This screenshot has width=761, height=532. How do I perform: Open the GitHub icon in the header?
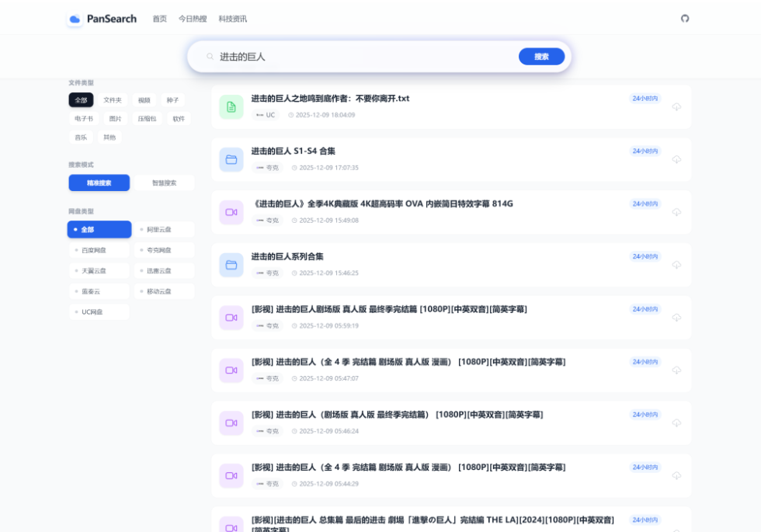pos(684,18)
